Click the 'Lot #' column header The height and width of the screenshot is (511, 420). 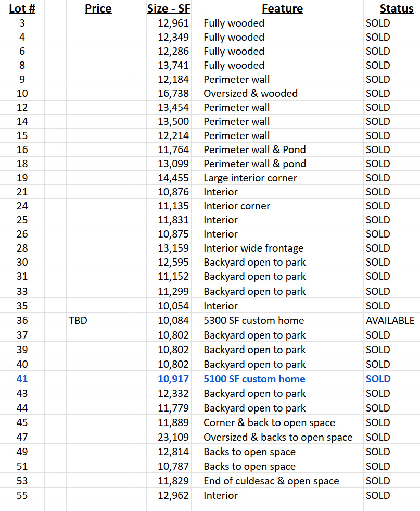click(22, 8)
